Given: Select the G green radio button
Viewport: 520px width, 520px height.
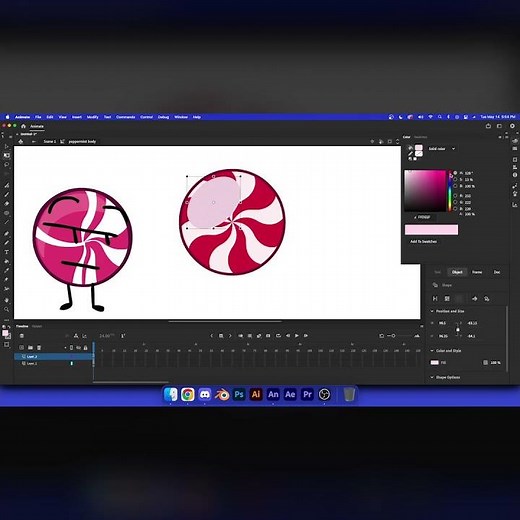Looking at the screenshot, I should coord(455,202).
